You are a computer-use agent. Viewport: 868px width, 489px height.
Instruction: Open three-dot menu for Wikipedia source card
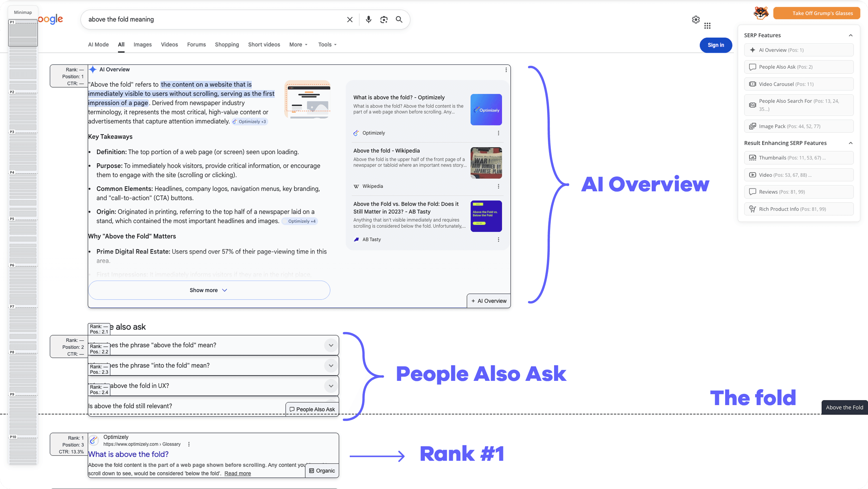tap(498, 186)
